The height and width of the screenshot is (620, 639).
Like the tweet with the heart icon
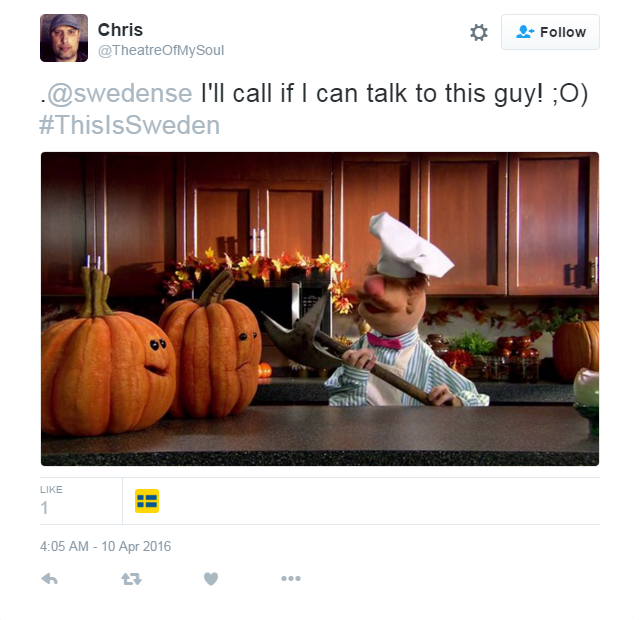[211, 578]
